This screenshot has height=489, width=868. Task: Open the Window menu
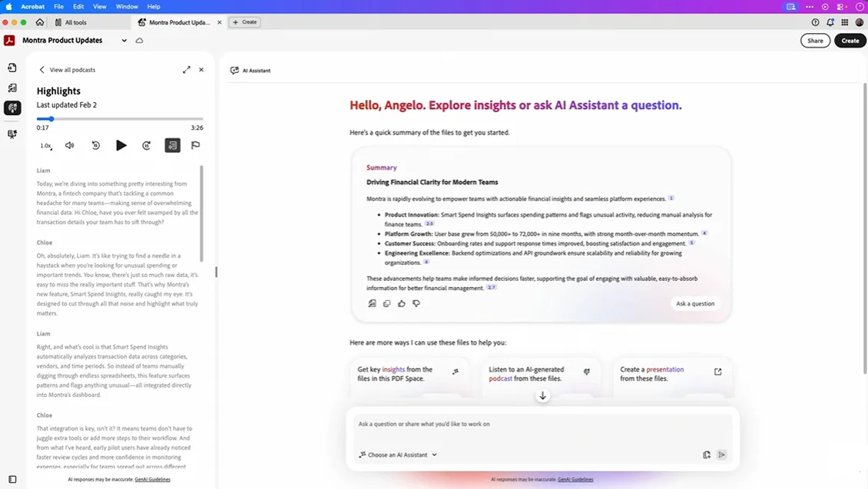point(127,7)
